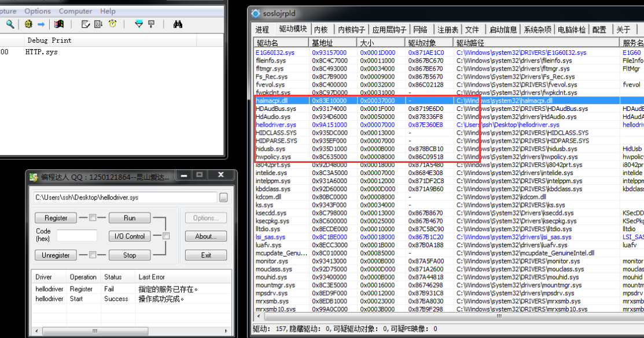Select the HDAudBus.sys row
The image size is (644, 338).
449,109
